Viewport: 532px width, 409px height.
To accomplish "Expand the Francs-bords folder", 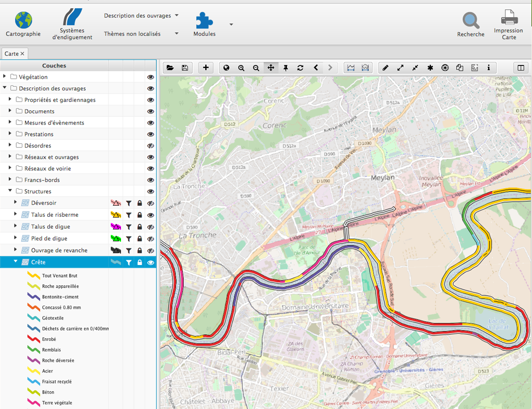I will coord(10,180).
